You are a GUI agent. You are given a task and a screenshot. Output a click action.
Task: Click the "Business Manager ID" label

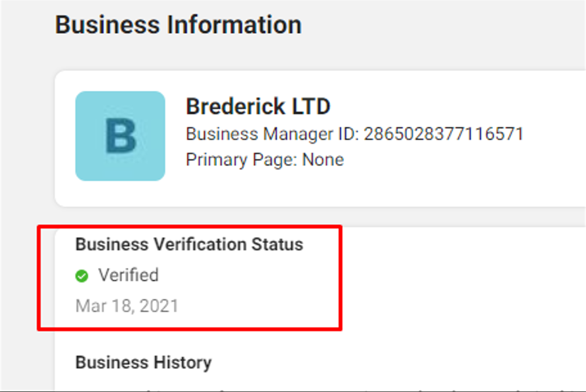(x=272, y=134)
